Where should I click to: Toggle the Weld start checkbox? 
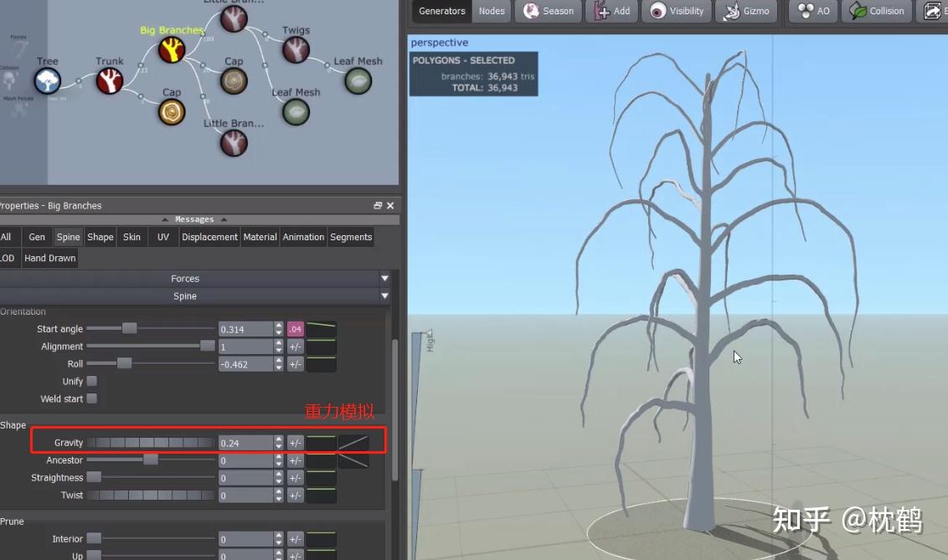click(x=92, y=398)
